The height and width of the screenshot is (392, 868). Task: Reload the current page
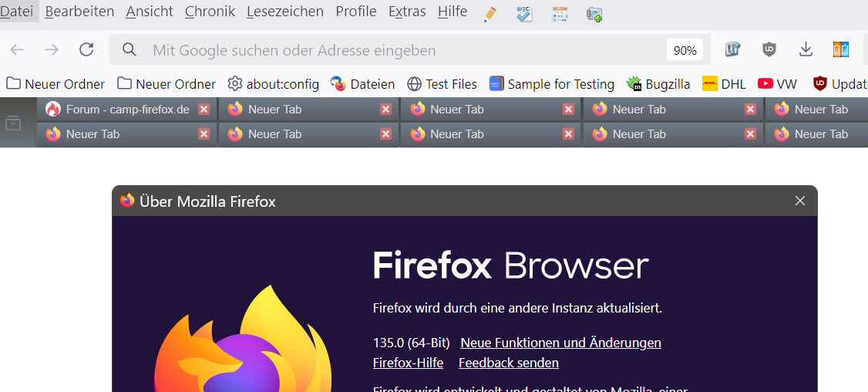86,50
